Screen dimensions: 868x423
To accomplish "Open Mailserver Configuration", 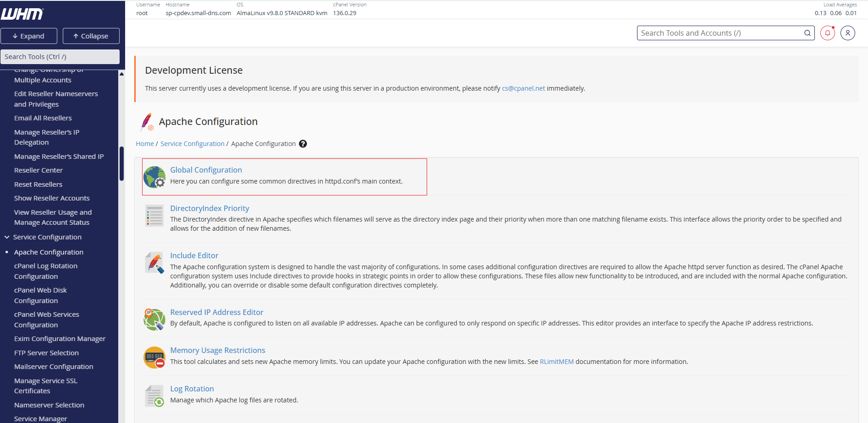I will (x=54, y=367).
